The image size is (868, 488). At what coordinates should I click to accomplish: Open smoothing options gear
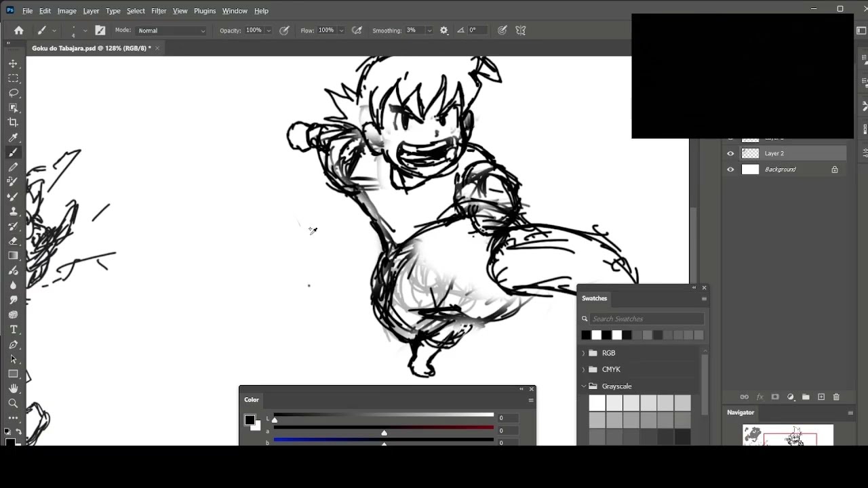444,30
